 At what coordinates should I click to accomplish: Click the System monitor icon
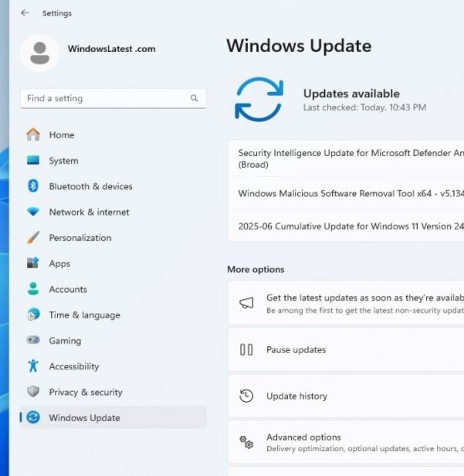33,160
